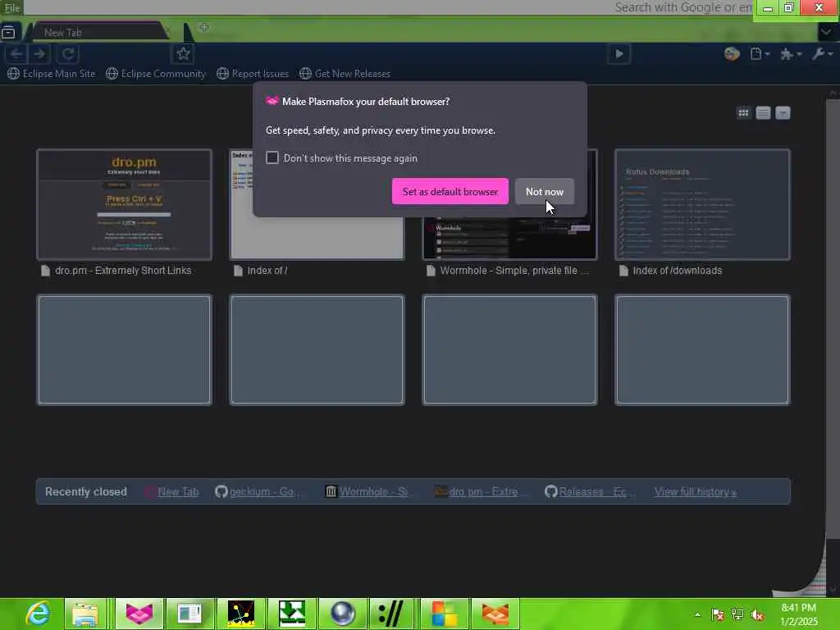This screenshot has height=630, width=840.
Task: Open the document window taskbar icon
Action: click(189, 614)
